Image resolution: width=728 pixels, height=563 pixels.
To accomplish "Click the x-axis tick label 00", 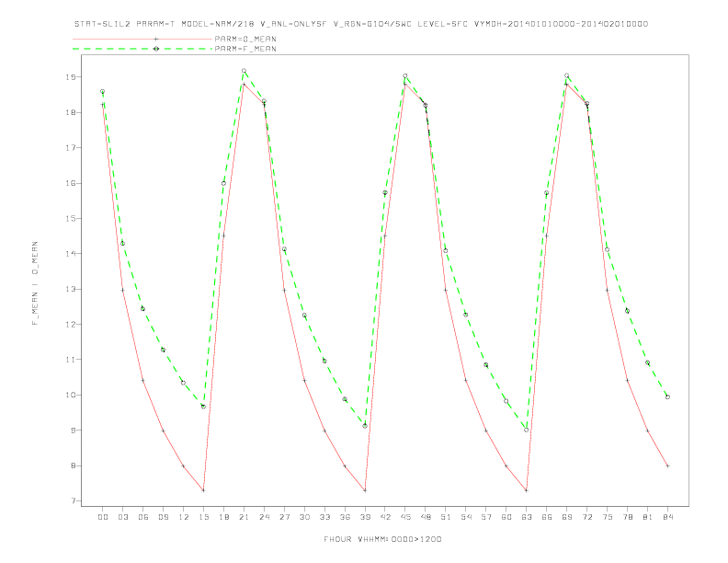I will click(x=103, y=517).
